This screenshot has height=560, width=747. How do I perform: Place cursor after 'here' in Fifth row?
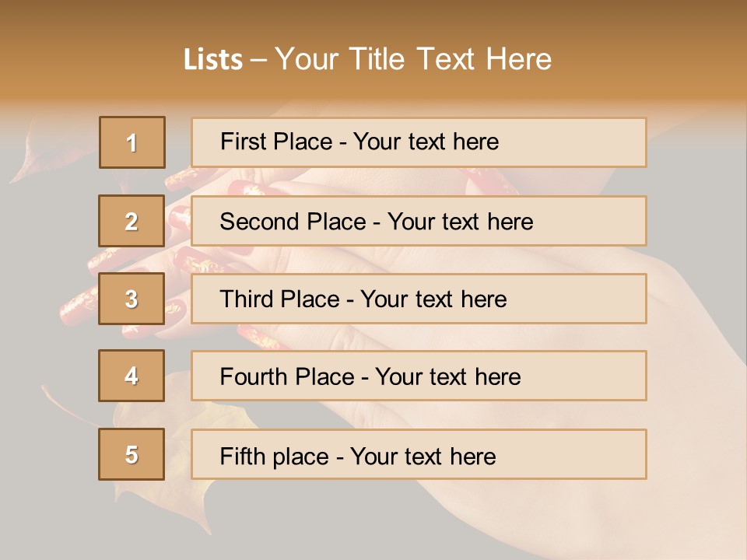coord(497,456)
